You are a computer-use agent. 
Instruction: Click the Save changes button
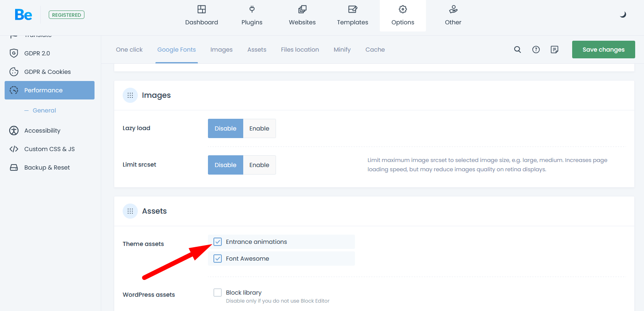click(603, 50)
